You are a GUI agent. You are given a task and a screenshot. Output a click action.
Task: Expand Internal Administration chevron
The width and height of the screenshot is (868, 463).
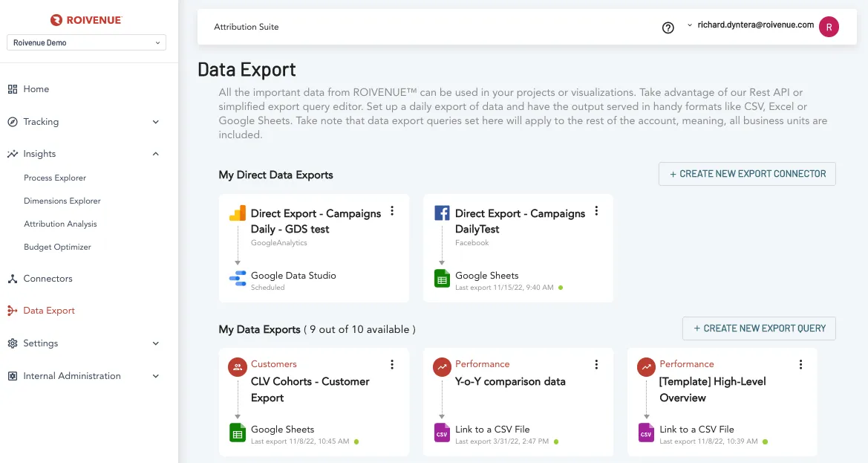(155, 376)
